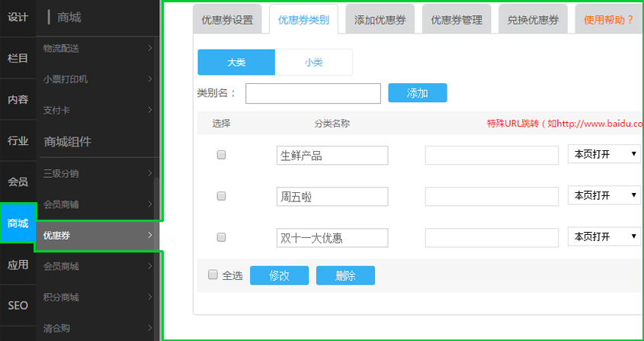Screen dimensions: 644x341
Task: Open the 使用帮助 tab
Action: (x=608, y=20)
